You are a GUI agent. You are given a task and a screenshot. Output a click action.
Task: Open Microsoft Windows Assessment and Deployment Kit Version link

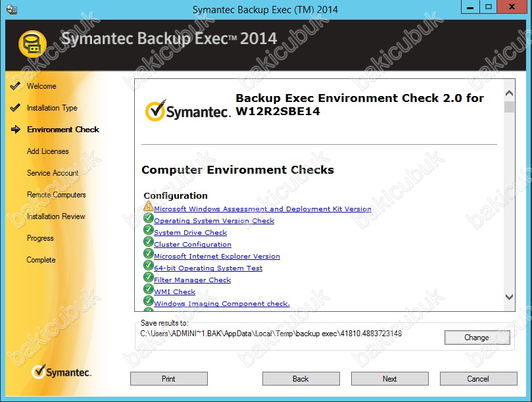click(262, 209)
